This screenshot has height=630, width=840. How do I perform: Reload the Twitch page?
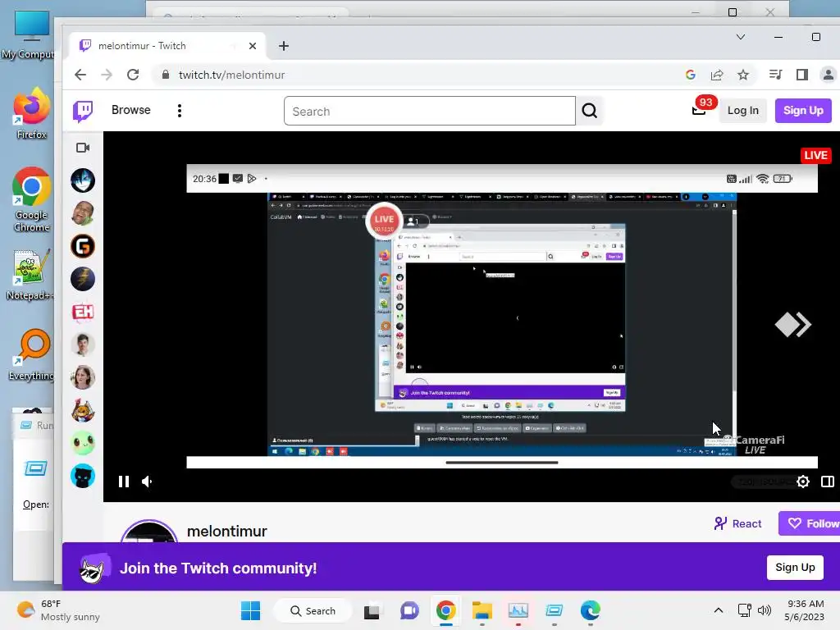[x=133, y=75]
